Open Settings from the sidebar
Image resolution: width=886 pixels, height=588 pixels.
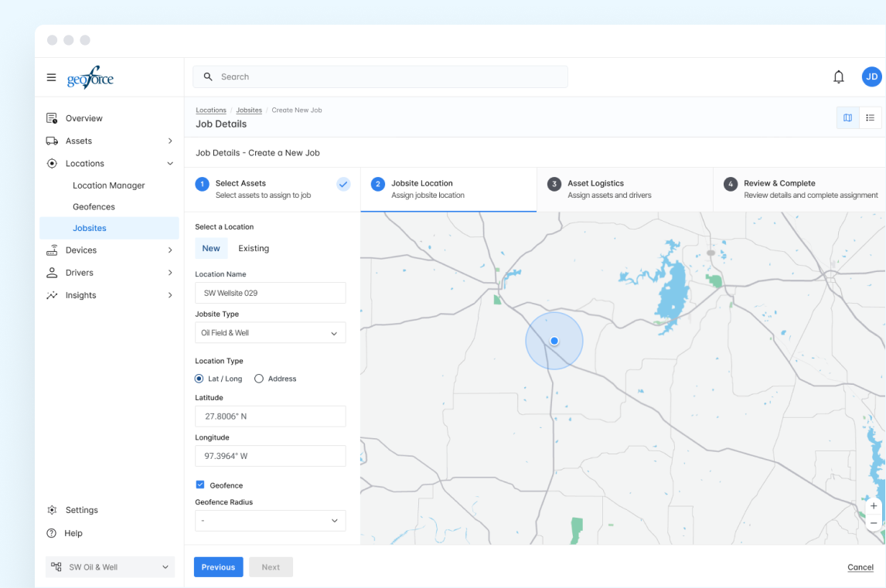(81, 510)
